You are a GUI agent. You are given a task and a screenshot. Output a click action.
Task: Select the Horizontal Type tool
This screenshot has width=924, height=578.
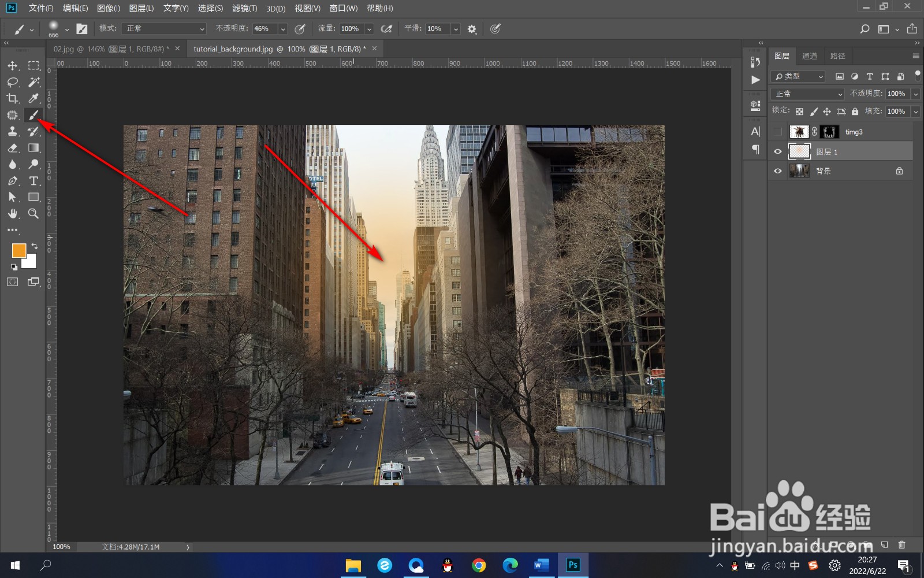(x=33, y=181)
